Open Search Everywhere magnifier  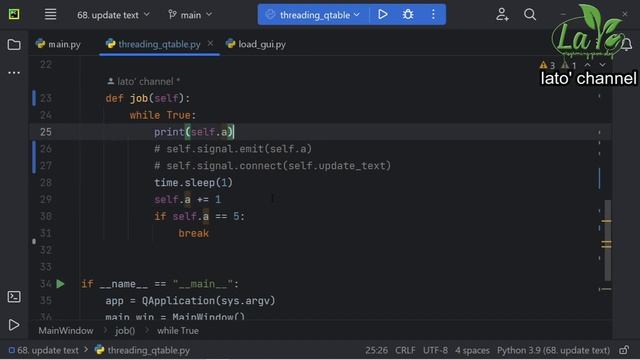pyautogui.click(x=530, y=15)
